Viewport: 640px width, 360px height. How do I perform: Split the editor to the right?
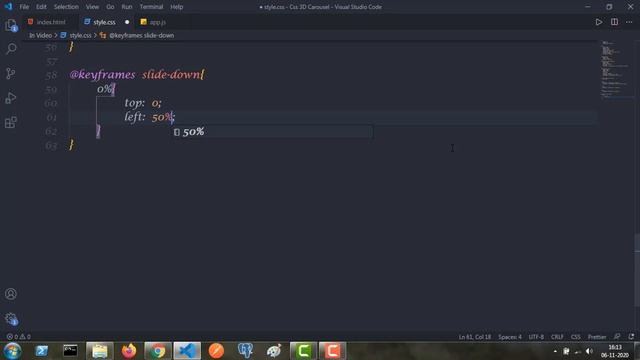pyautogui.click(x=614, y=22)
